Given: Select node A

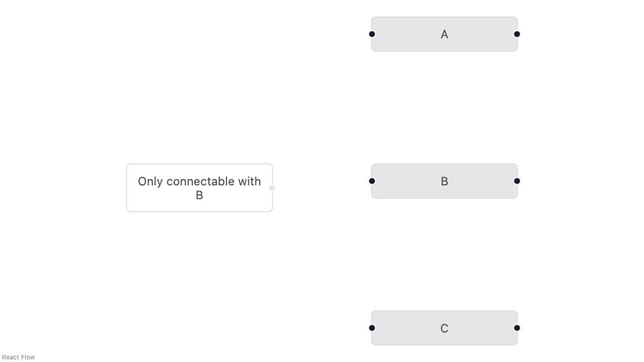Looking at the screenshot, I should 445,34.
